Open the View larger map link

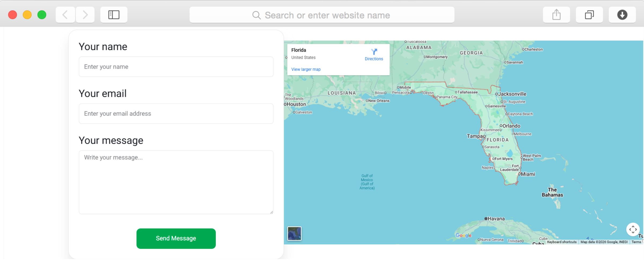point(306,70)
